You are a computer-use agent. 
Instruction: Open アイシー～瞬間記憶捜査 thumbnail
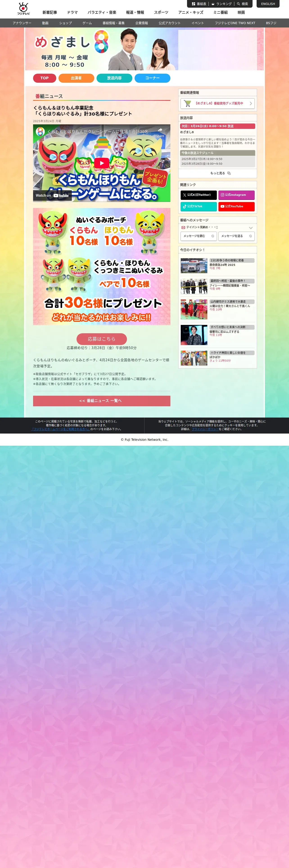194,286
